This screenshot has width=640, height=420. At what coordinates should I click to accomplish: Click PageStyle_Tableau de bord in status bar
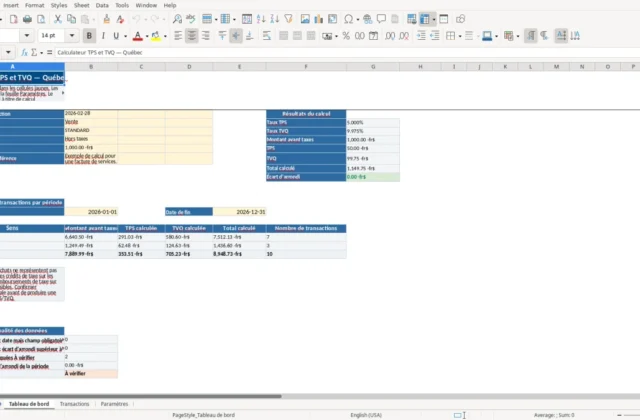[203, 415]
